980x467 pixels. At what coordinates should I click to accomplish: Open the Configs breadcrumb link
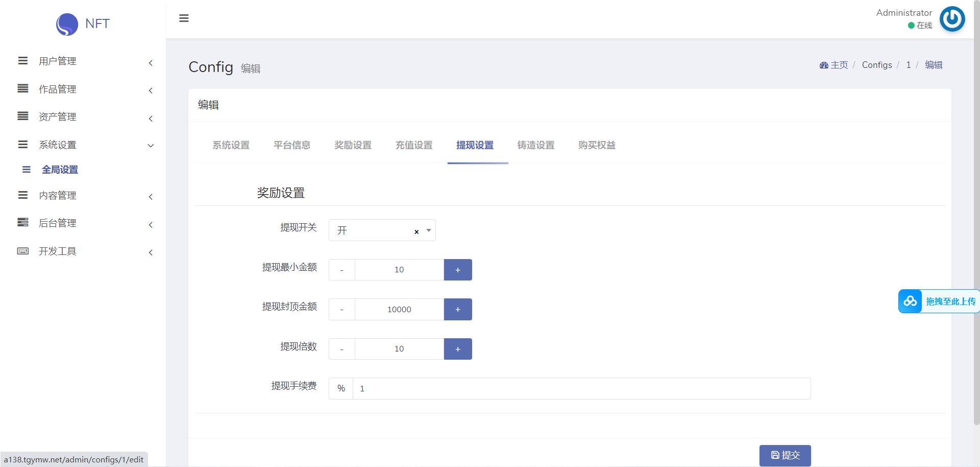(876, 65)
